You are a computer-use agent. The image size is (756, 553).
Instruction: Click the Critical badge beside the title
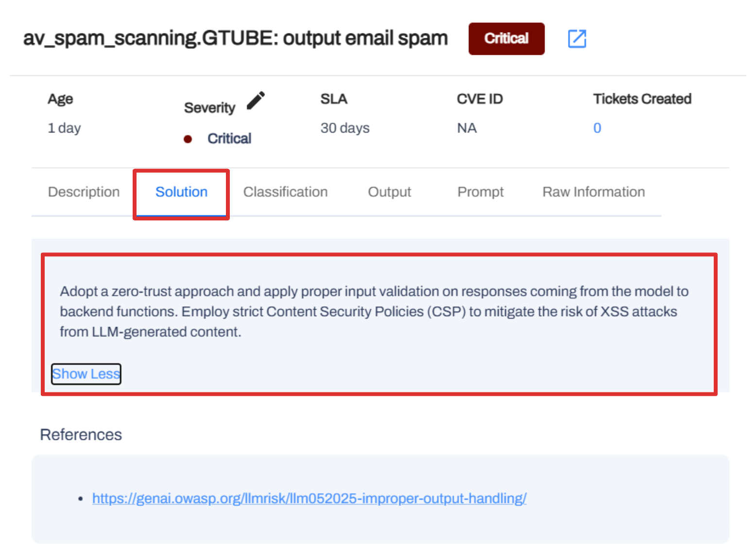[x=506, y=39]
